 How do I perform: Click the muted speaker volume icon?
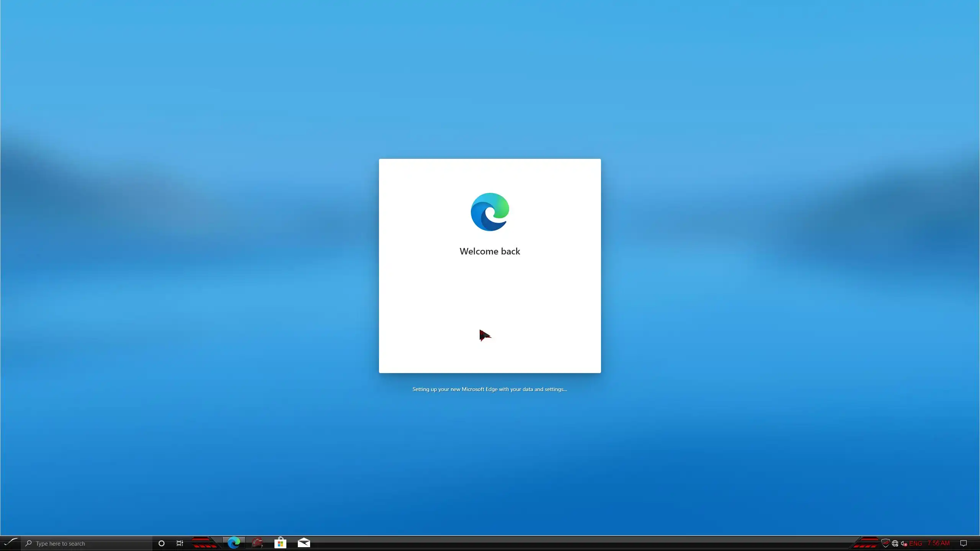pos(904,543)
